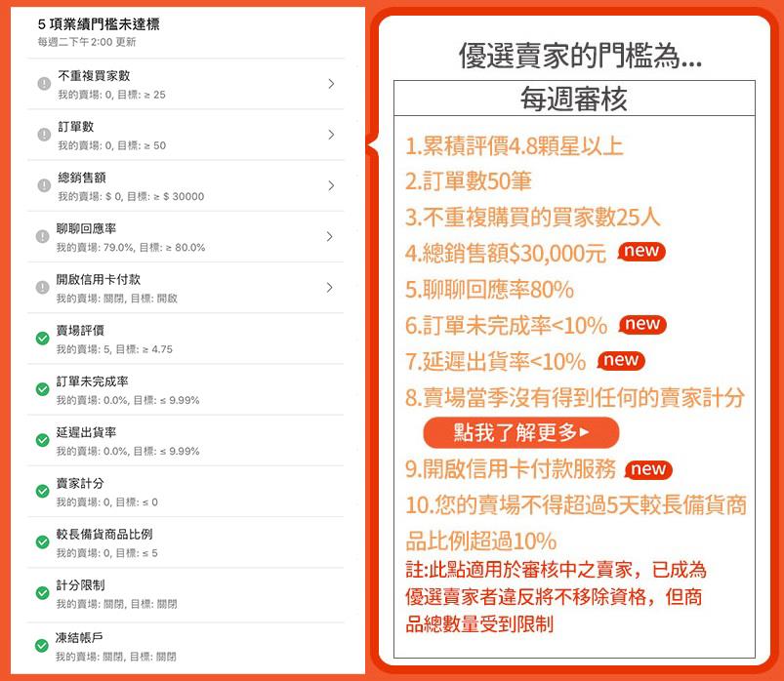784x681 pixels.
Task: Select the 每週審核 header
Action: coord(576,98)
